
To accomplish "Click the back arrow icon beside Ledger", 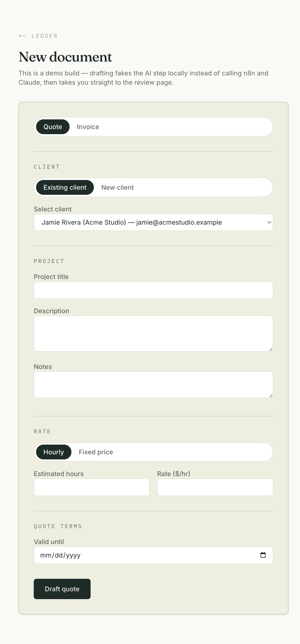I will click(22, 36).
